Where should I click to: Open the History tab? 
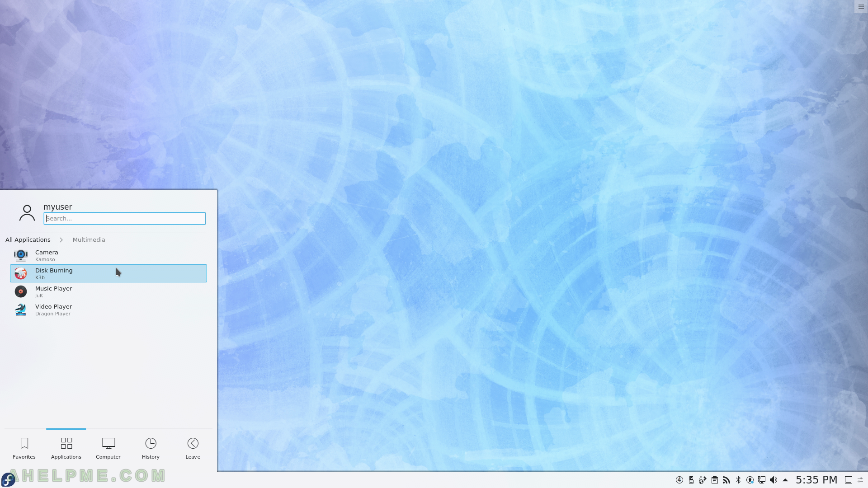point(151,448)
